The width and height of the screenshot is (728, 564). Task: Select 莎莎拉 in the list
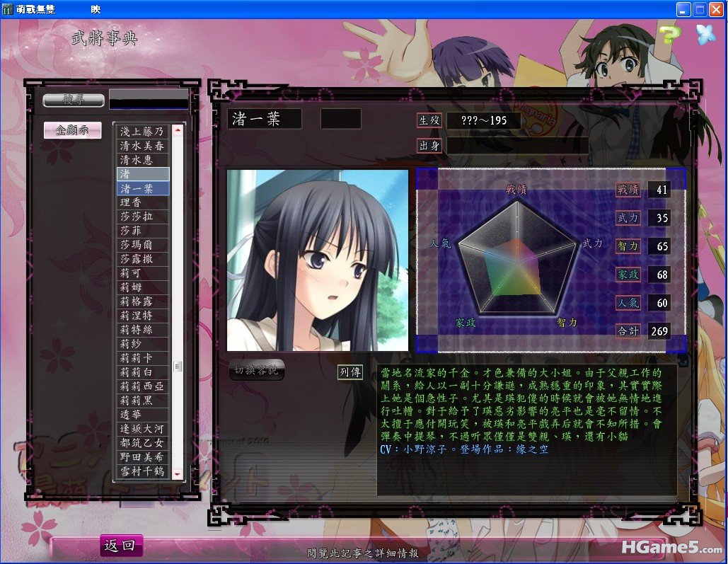(x=142, y=217)
